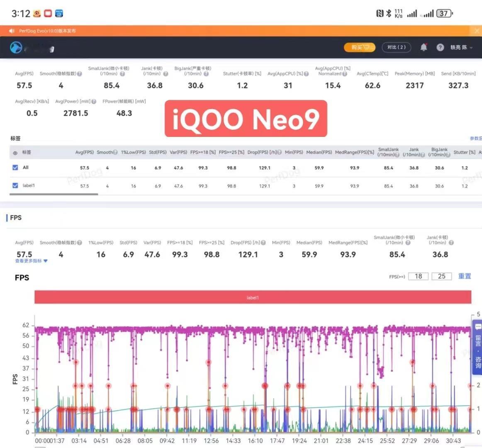Open the message consultation side widget
Image resolution: width=482 pixels, height=448 pixels.
coord(478,348)
